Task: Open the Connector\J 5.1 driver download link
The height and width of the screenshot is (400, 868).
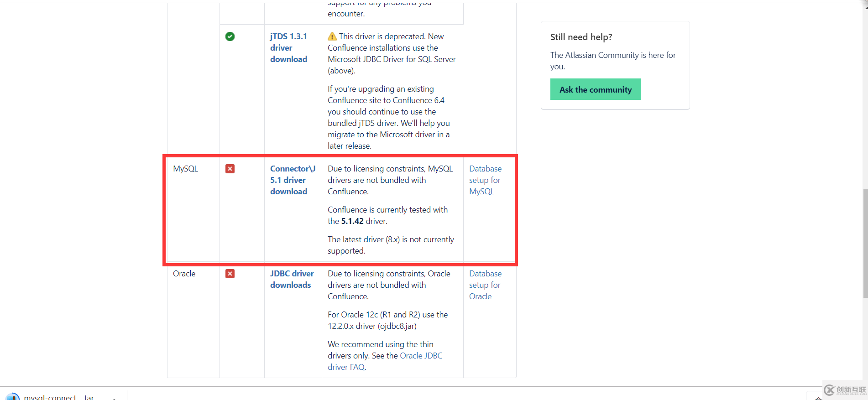Action: coord(293,180)
